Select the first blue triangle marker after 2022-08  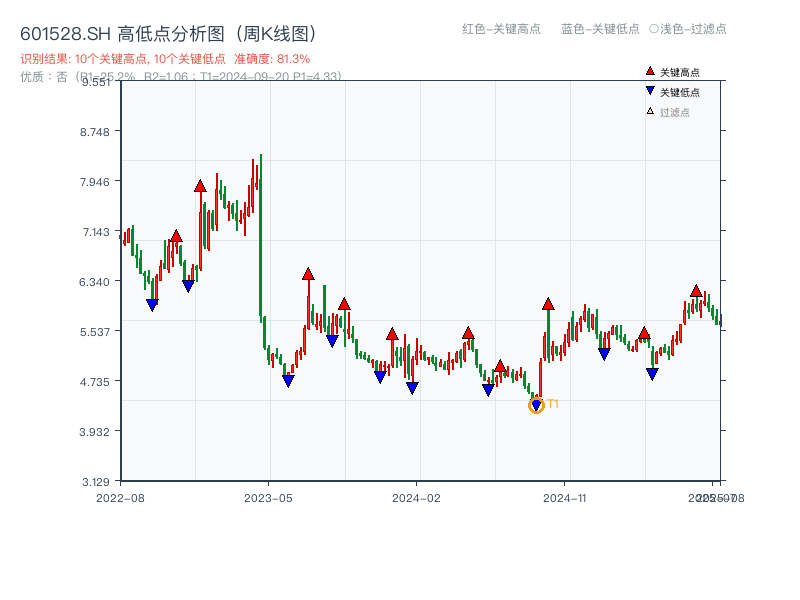pos(153,302)
